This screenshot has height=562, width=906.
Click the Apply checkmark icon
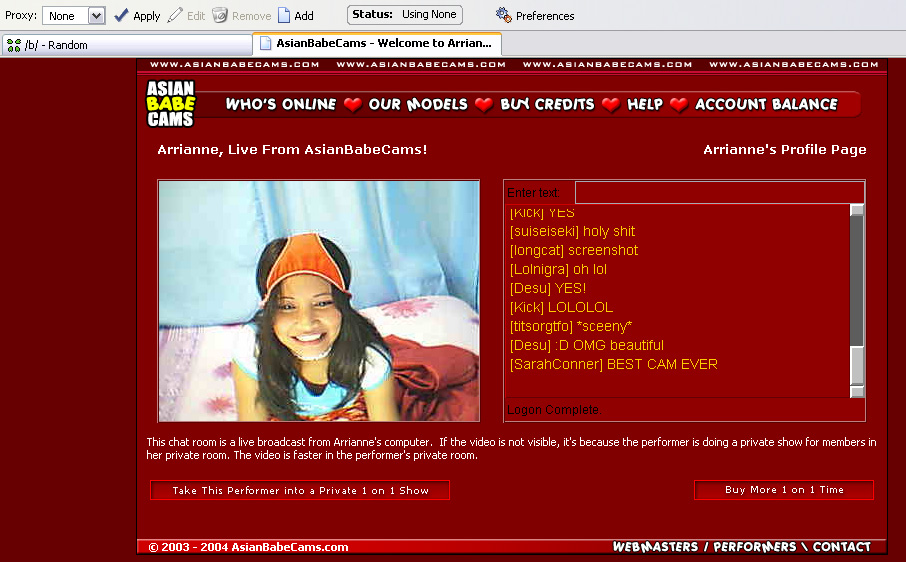[121, 15]
